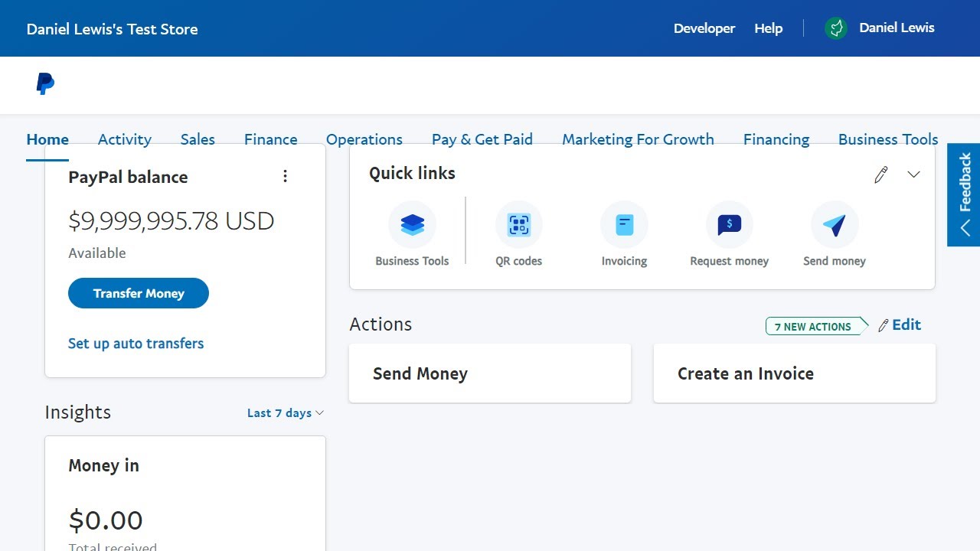Click the Transfer Money button

tap(139, 293)
